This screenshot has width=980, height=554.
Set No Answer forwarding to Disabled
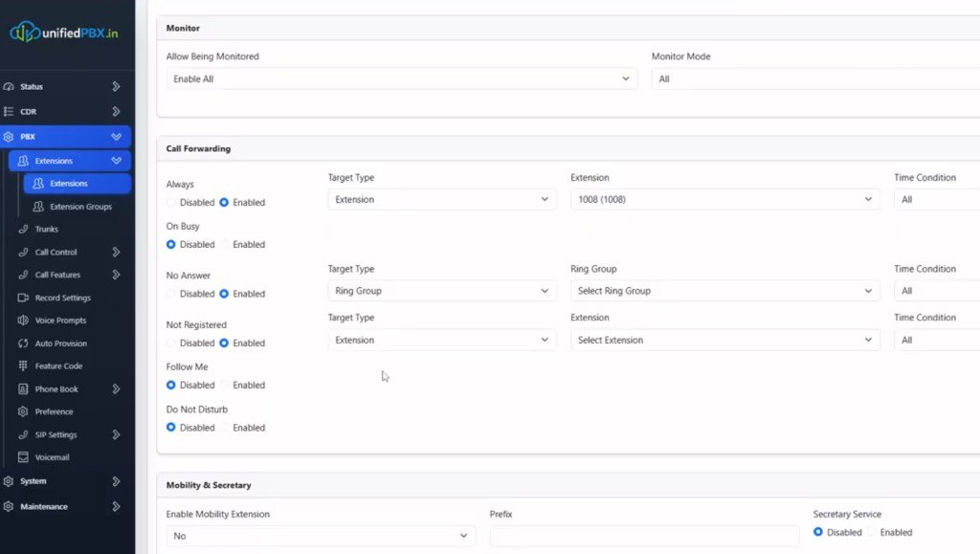(170, 294)
